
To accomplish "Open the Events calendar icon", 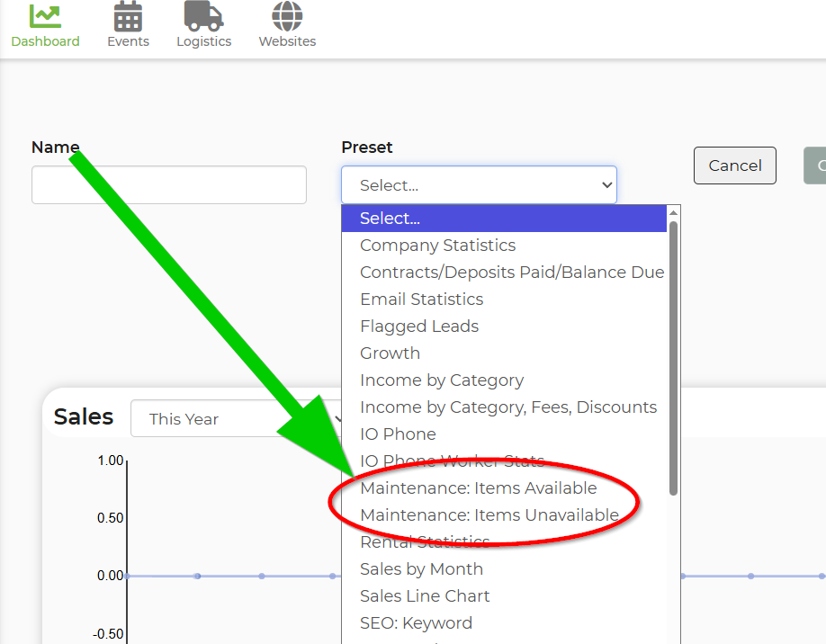I will (x=128, y=16).
